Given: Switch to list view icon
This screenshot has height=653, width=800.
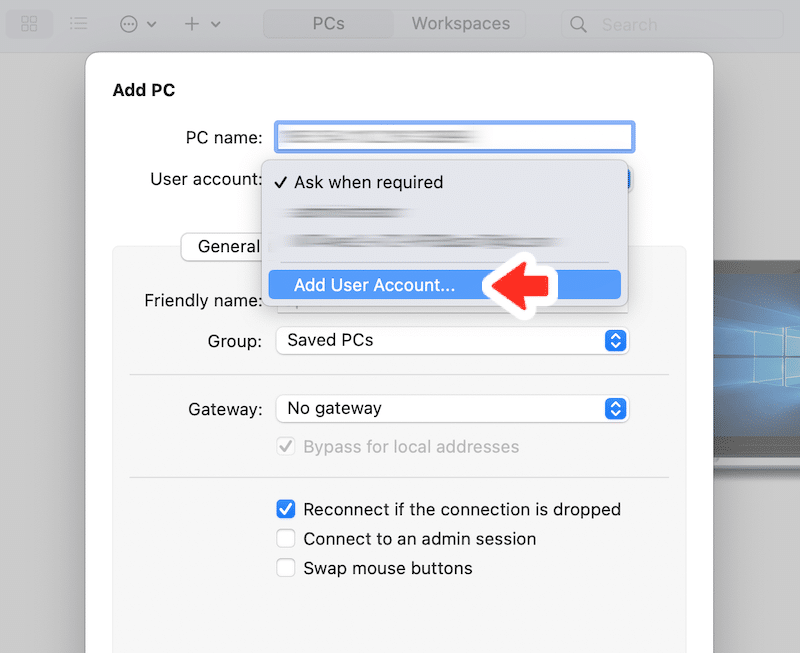Looking at the screenshot, I should (x=79, y=23).
